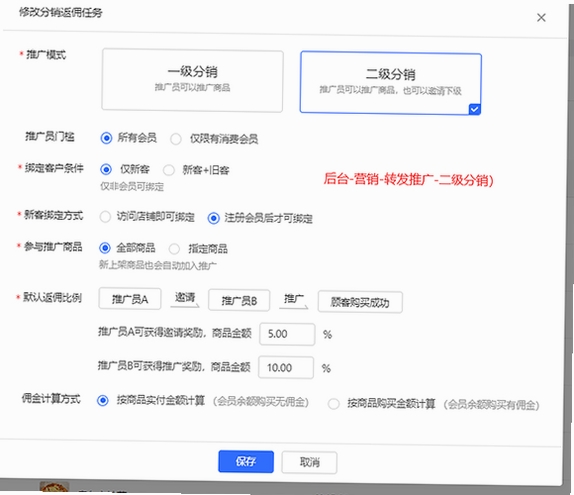Click 推广员A可获得邀请奖励 description text
The width and height of the screenshot is (574, 495).
point(175,332)
